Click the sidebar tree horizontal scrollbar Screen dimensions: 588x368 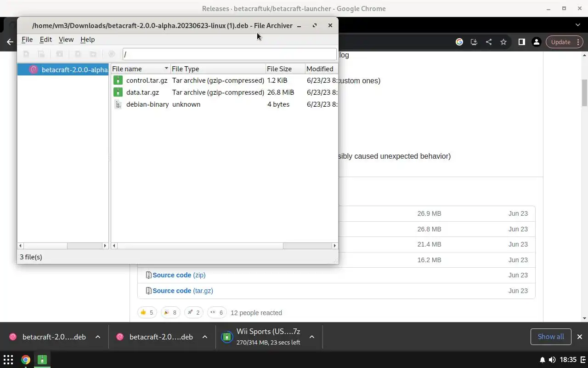point(63,246)
